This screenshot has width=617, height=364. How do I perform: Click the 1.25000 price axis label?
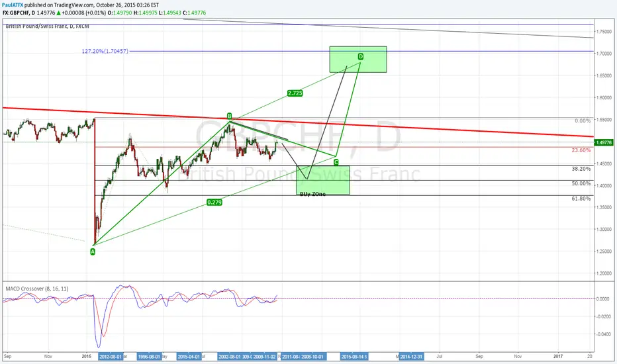click(604, 251)
